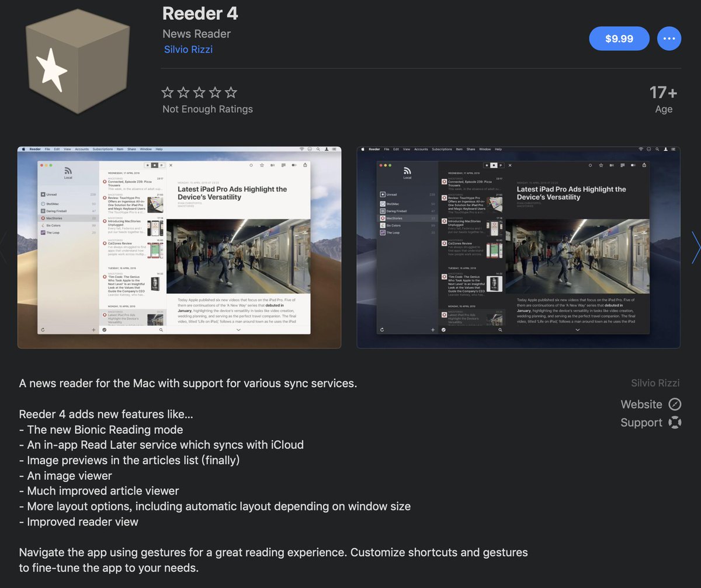Click the "in-app Read Later service" line
Viewport: 701px width, 588px height.
click(x=161, y=445)
